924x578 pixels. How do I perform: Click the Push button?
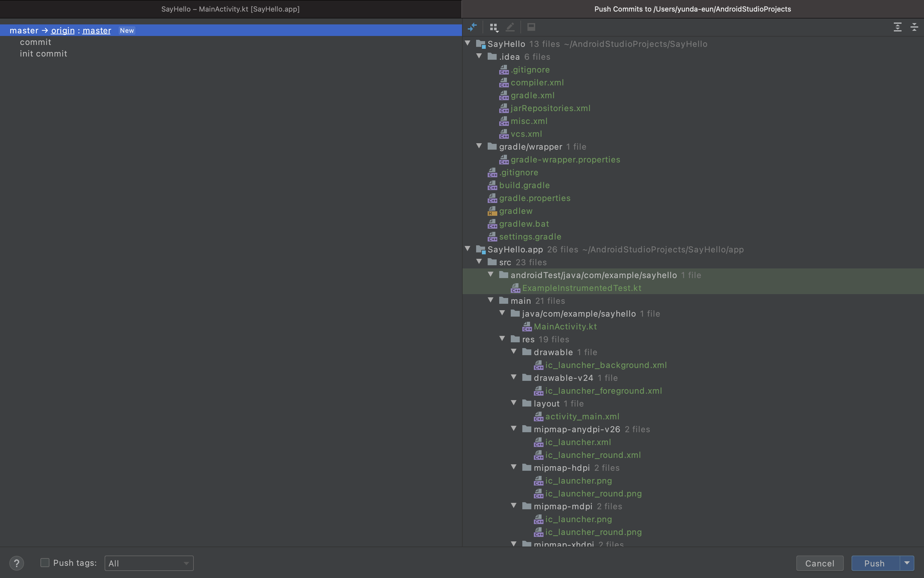876,563
